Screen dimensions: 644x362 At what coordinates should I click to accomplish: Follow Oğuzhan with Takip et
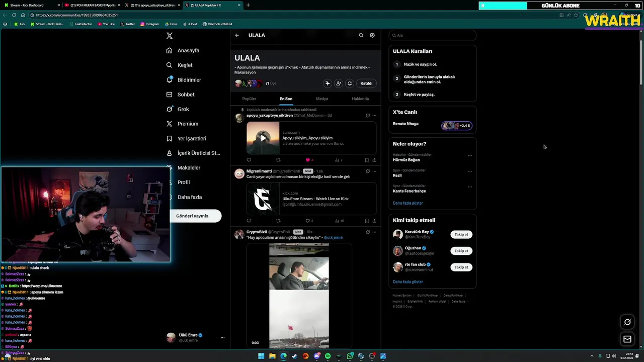point(461,251)
